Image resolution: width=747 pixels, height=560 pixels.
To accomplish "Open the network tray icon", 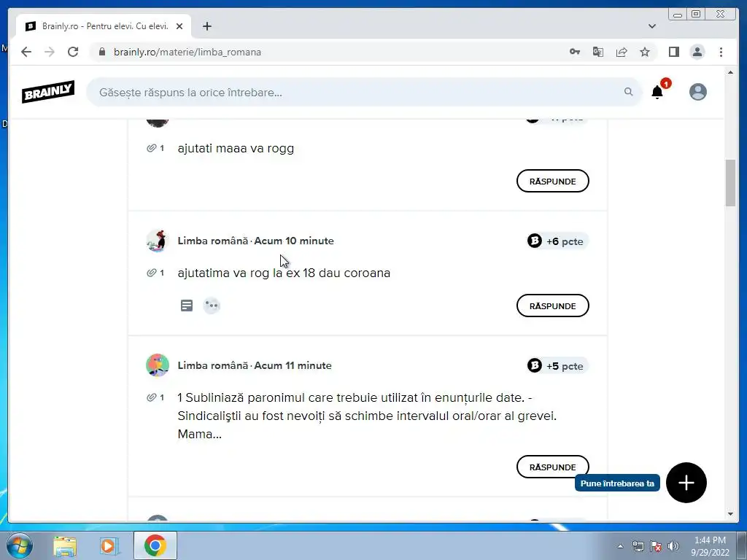I will (x=638, y=546).
